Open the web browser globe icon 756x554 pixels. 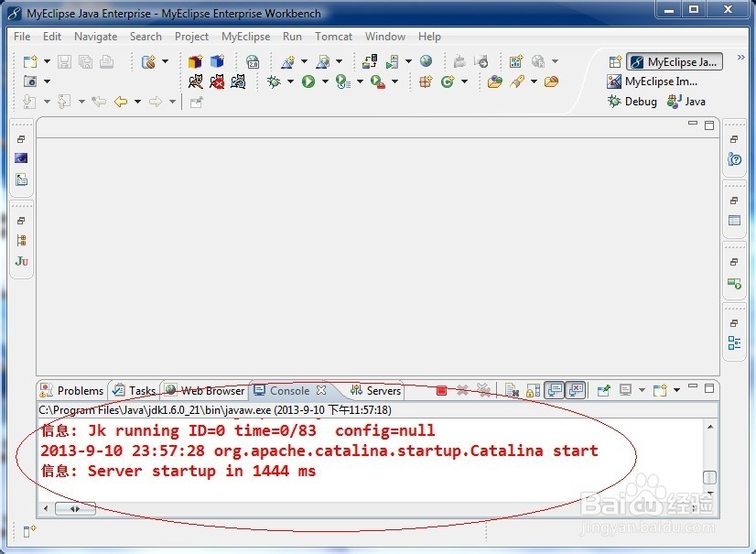(x=426, y=60)
